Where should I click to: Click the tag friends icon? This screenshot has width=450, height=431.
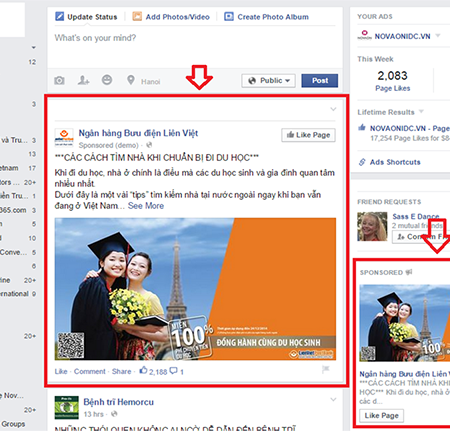83,80
